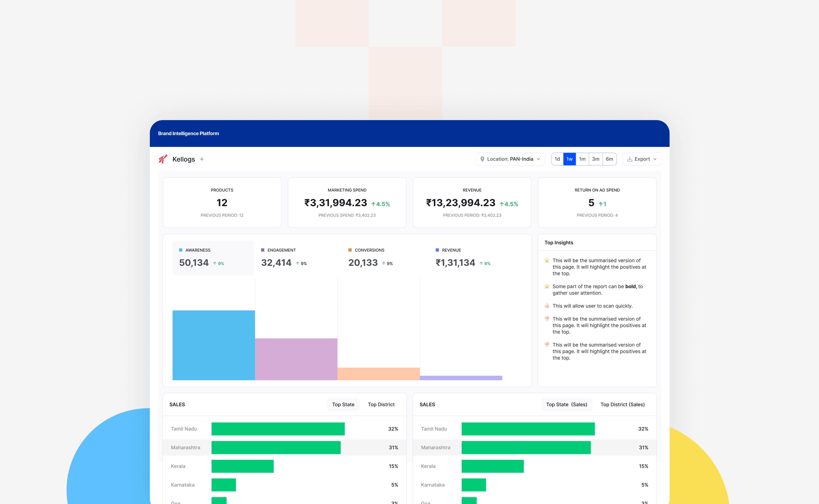The width and height of the screenshot is (819, 504).
Task: Open the Location PAN-India dropdown
Action: pos(510,159)
